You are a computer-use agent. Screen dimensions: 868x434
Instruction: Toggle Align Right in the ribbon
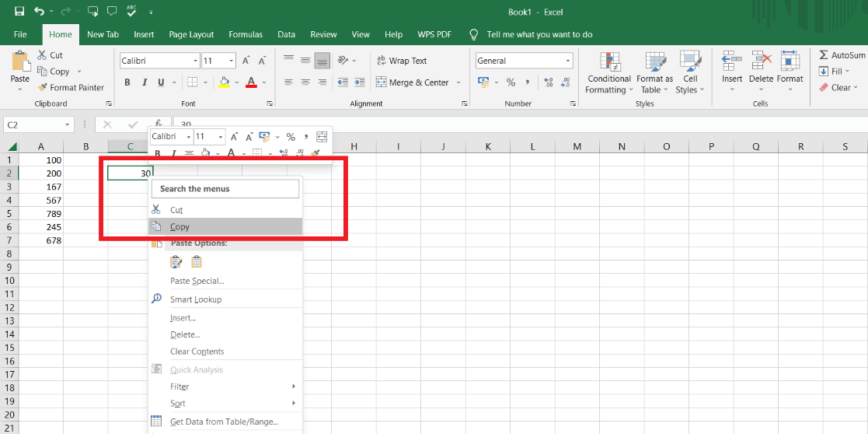coord(322,82)
